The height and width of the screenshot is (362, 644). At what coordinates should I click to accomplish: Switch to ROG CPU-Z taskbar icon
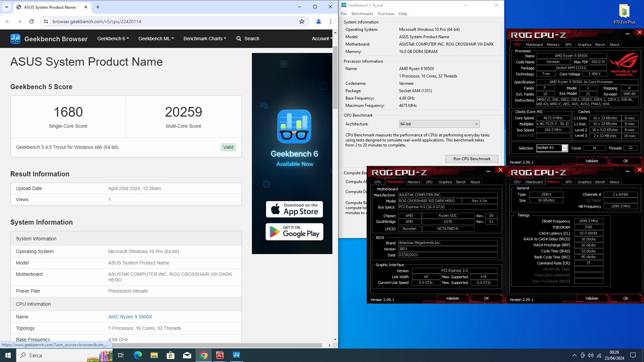click(220, 355)
